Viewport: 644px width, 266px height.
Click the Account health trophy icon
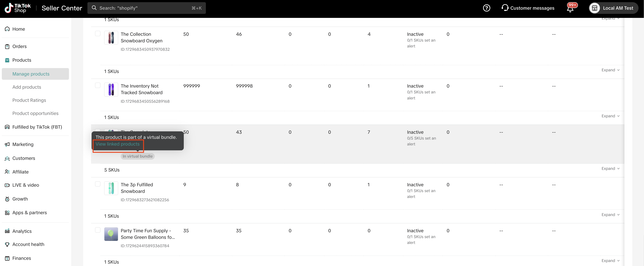click(x=7, y=244)
